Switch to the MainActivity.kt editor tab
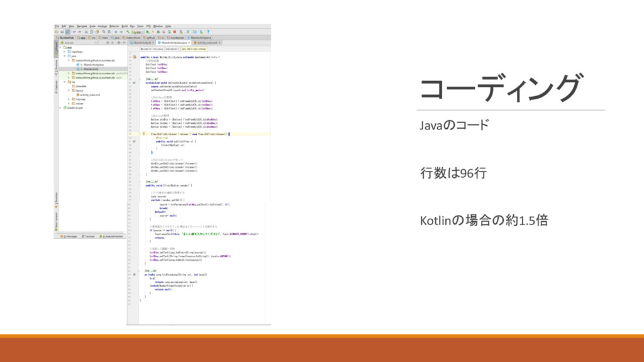The width and height of the screenshot is (644, 362). 142,43
